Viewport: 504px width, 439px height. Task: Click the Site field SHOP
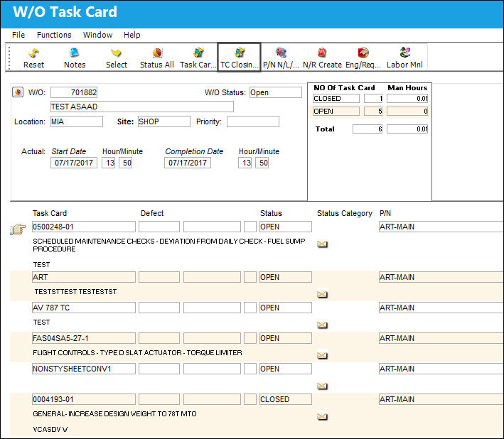pyautogui.click(x=164, y=121)
